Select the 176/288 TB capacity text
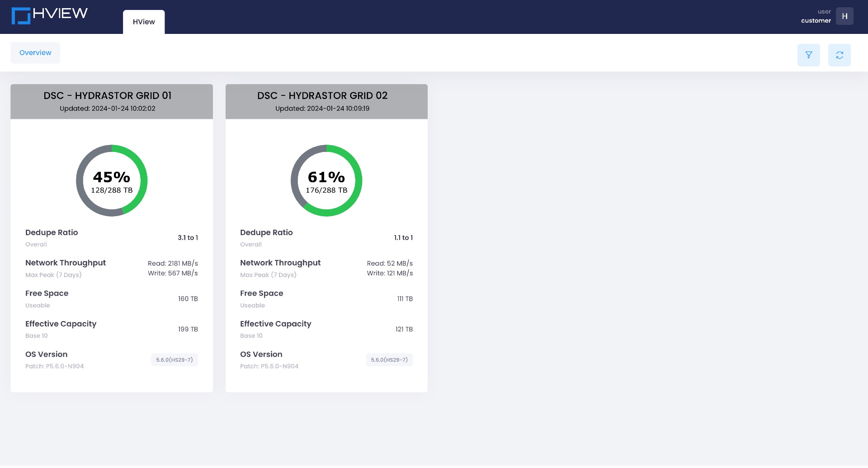868x468 pixels. 326,190
